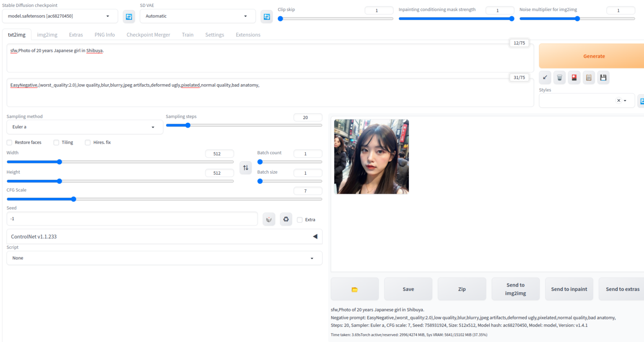This screenshot has height=342, width=644.
Task: Click the Generate button
Action: [x=594, y=56]
